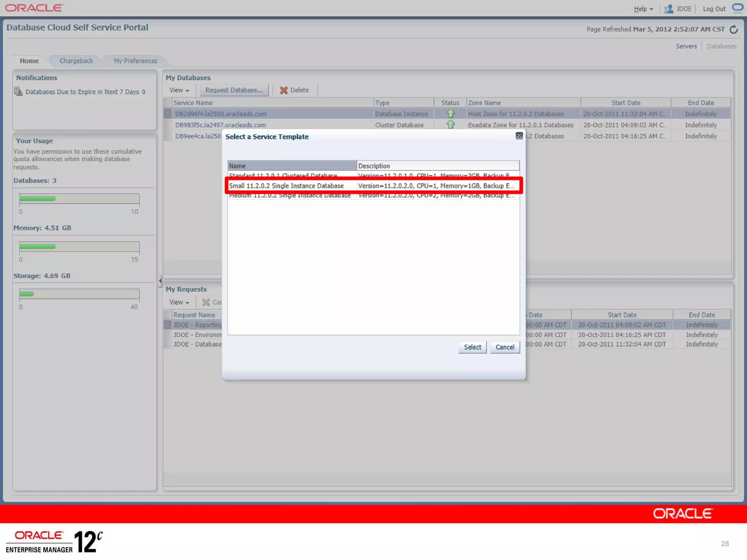Image resolution: width=747 pixels, height=560 pixels.
Task: Close the Select a Service Template dialog
Action: pyautogui.click(x=519, y=136)
